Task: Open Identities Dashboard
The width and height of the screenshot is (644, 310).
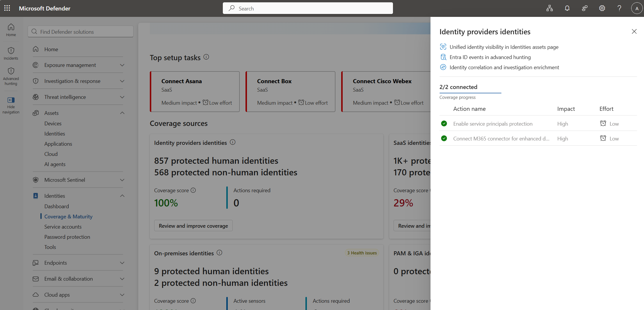Action: pyautogui.click(x=57, y=206)
